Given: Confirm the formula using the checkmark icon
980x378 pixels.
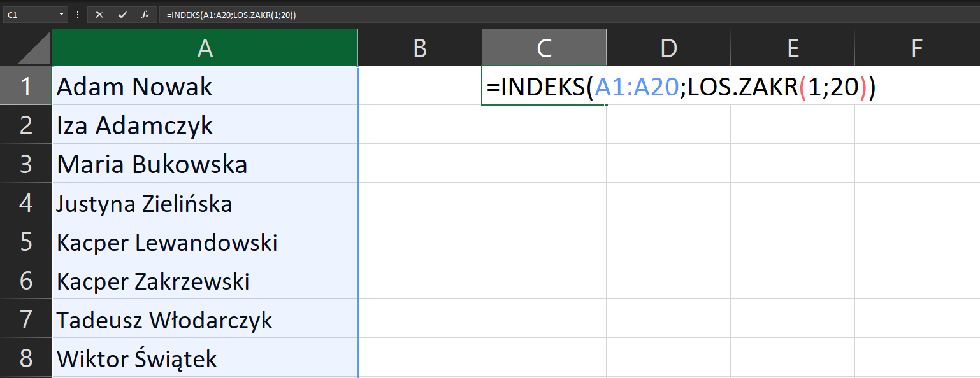Looking at the screenshot, I should click(x=122, y=14).
